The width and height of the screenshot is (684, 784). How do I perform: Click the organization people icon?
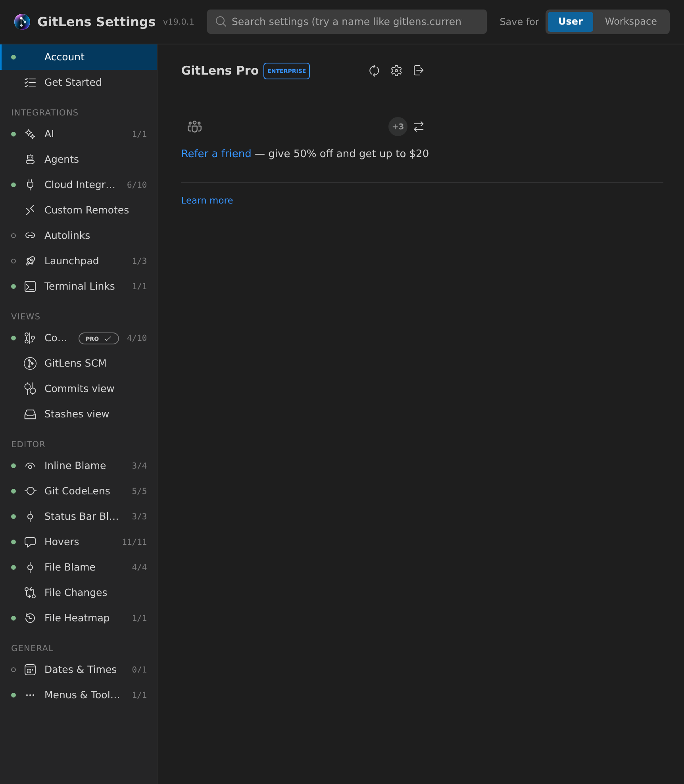(194, 127)
